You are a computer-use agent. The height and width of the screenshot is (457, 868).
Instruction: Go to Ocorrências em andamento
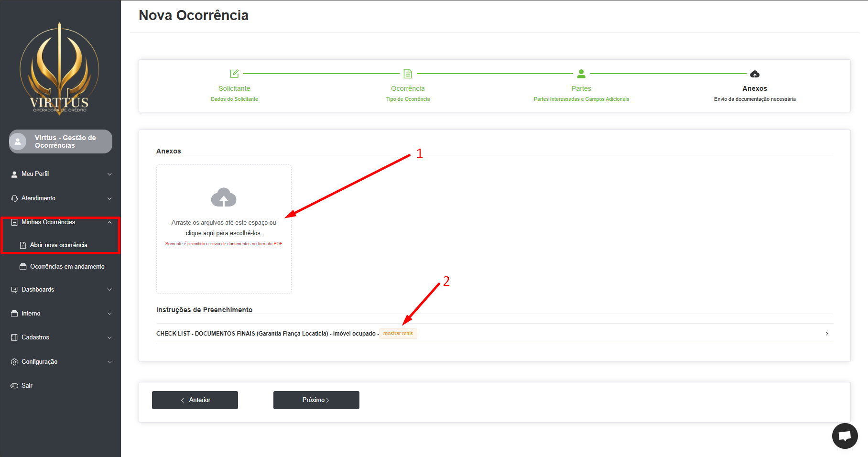[67, 267]
